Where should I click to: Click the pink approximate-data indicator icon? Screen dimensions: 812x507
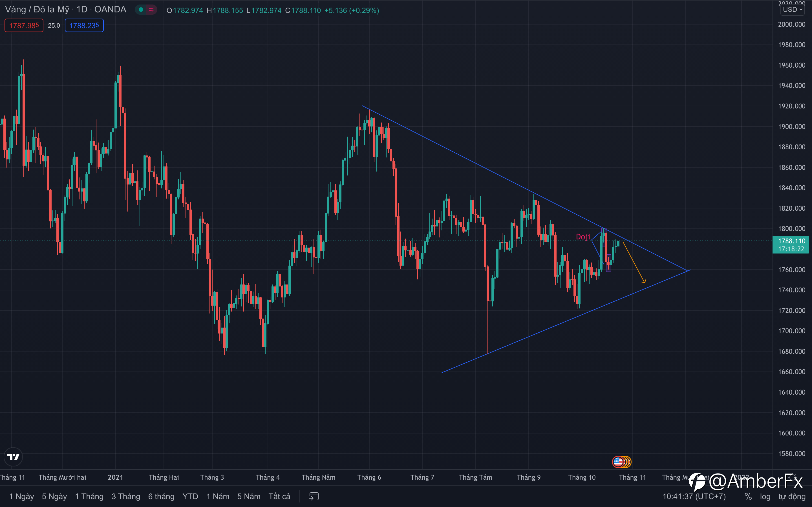point(151,10)
